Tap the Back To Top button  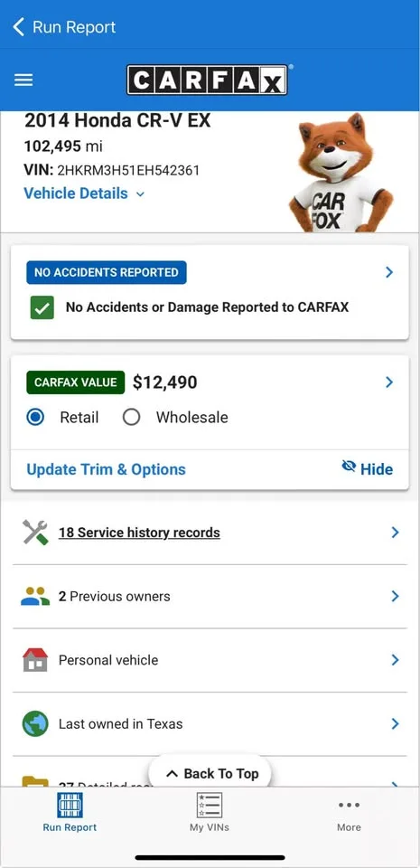[x=210, y=773]
